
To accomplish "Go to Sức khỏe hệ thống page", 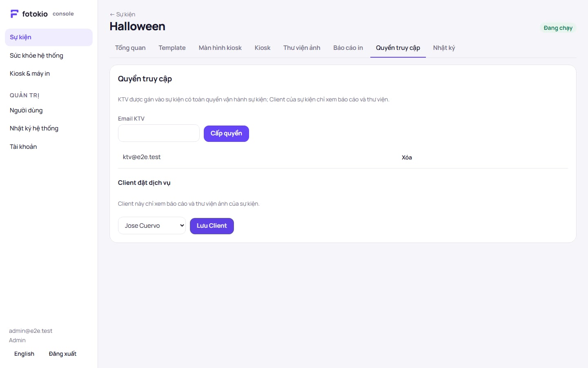I will click(x=49, y=56).
